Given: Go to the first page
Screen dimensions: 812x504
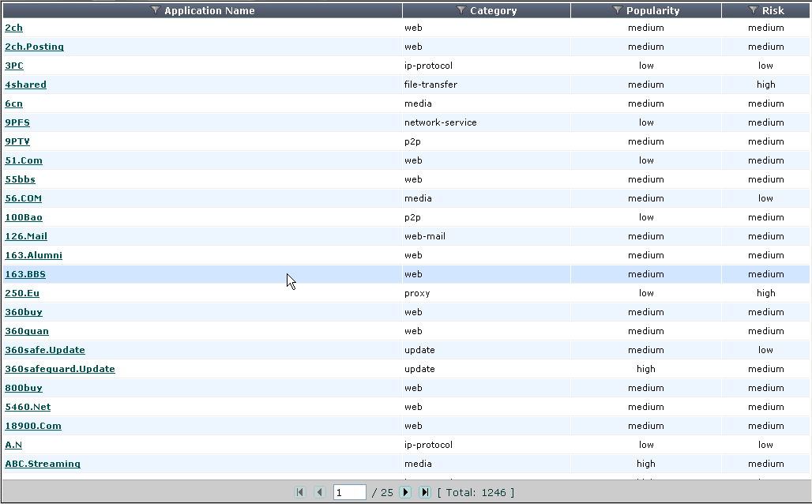Looking at the screenshot, I should [x=300, y=492].
